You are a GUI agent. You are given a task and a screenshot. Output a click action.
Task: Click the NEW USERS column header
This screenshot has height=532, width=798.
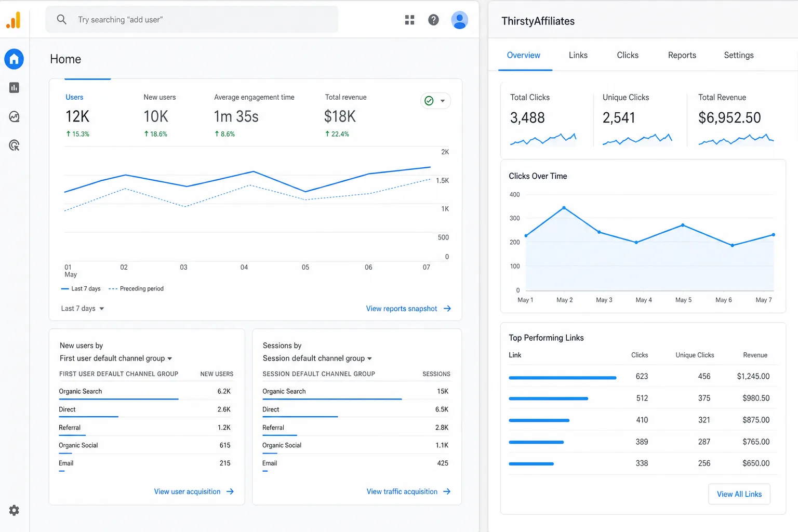coord(217,374)
